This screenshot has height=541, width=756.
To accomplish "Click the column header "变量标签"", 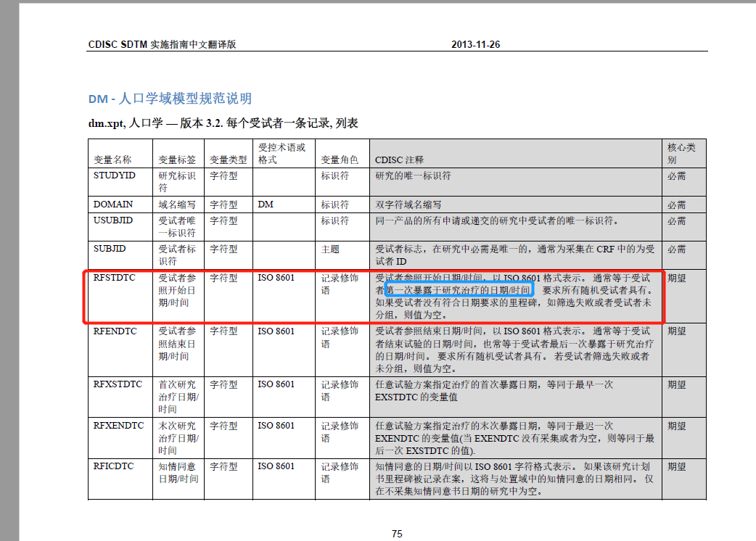I will pos(177,160).
